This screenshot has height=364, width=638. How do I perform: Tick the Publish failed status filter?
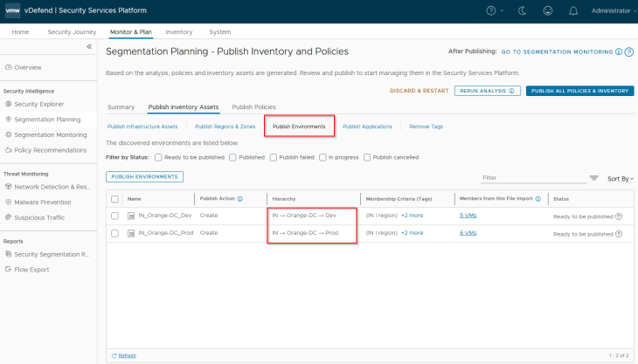click(273, 157)
